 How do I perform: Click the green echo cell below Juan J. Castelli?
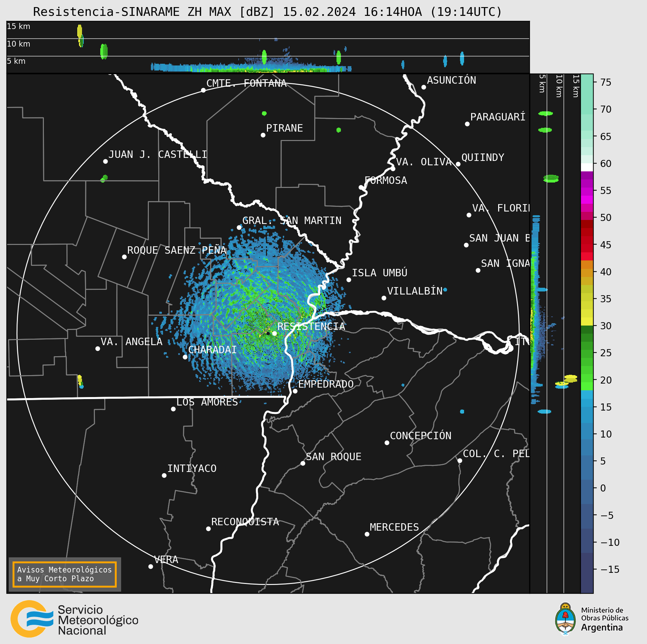tap(104, 178)
